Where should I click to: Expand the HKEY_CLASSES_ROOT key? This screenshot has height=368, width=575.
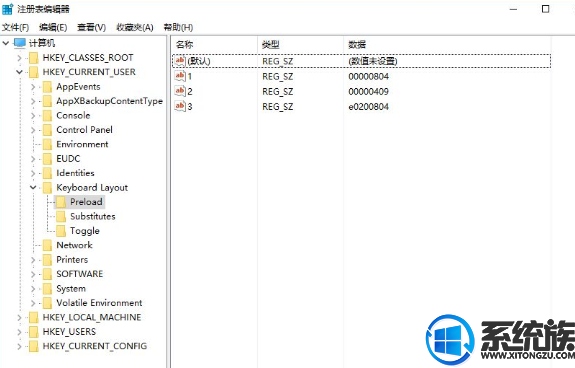(19, 58)
